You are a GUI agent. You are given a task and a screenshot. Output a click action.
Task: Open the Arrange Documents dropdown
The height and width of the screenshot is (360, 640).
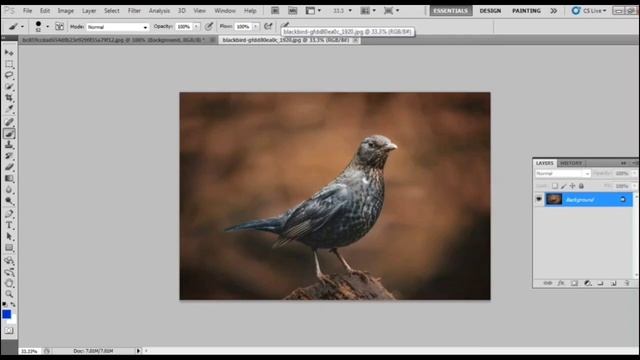[368, 11]
